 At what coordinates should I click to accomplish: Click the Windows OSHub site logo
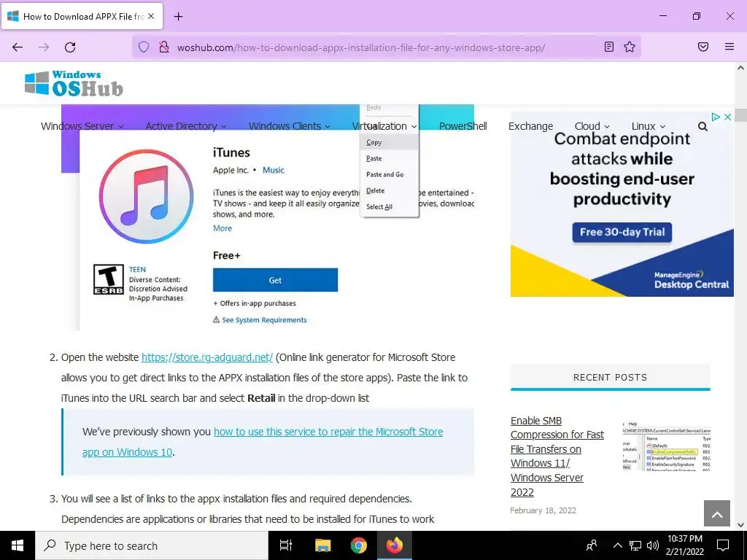point(74,83)
